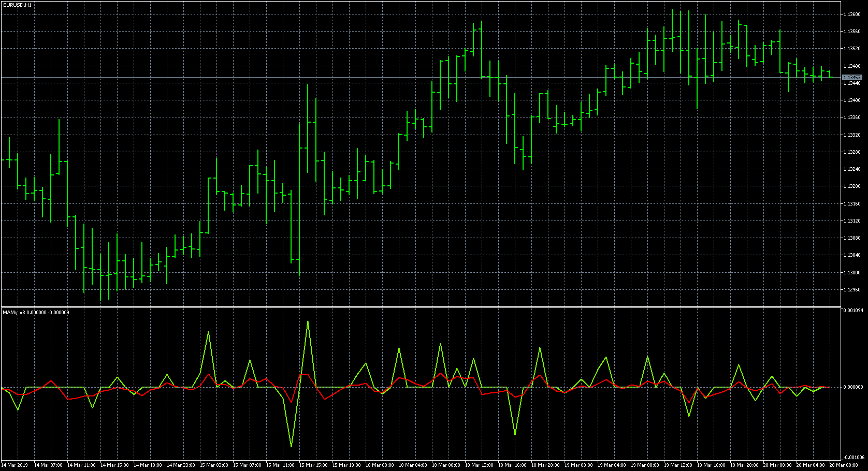868x471 pixels.
Task: Click the 20 Mar 00:00 time label
Action: click(x=777, y=465)
